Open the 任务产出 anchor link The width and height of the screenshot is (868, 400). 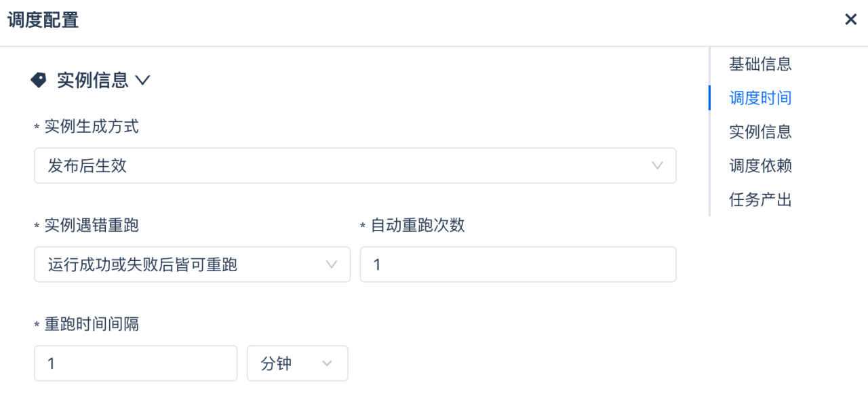pyautogui.click(x=760, y=200)
